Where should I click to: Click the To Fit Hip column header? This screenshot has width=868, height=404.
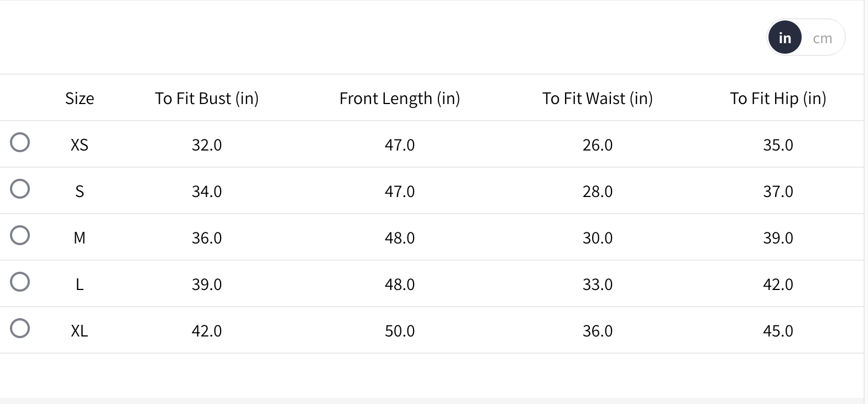778,99
